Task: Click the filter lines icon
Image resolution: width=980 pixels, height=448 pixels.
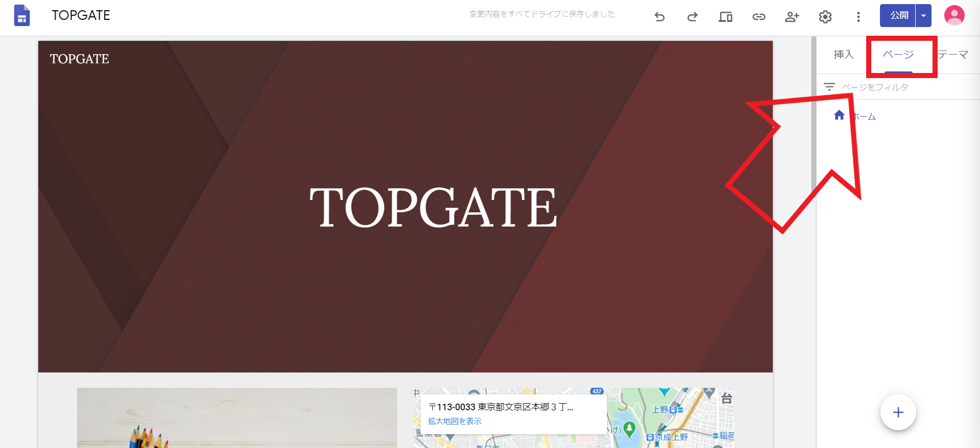Action: (829, 87)
